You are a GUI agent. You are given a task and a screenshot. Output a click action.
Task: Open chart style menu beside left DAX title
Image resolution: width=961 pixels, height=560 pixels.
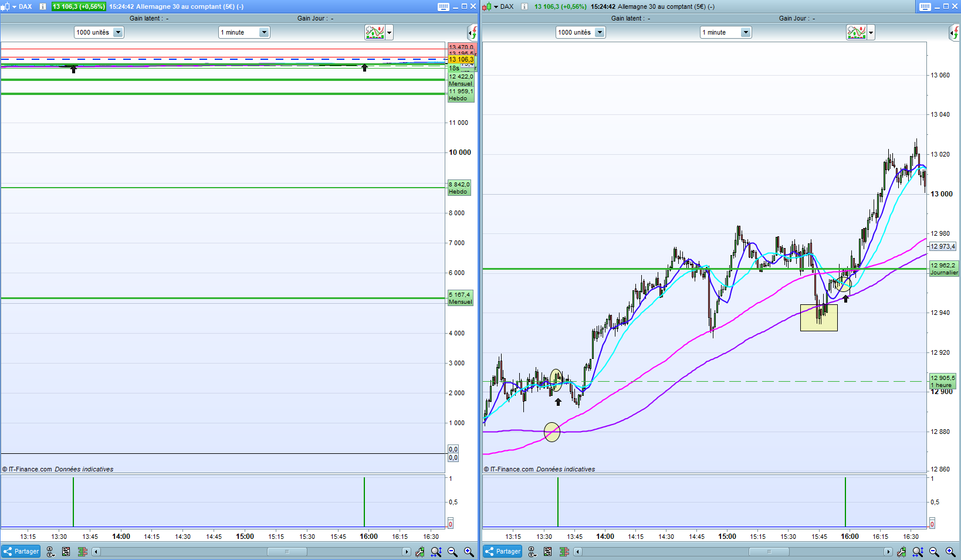tap(8, 6)
